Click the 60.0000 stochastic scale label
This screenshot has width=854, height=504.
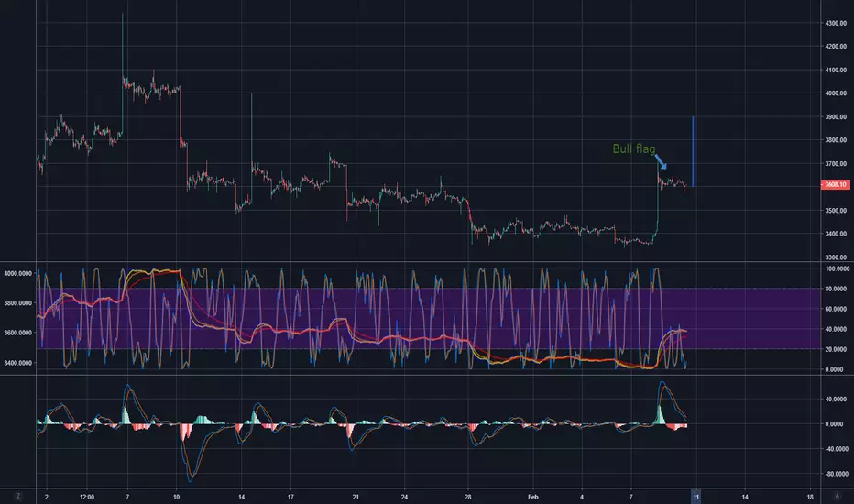click(838, 310)
